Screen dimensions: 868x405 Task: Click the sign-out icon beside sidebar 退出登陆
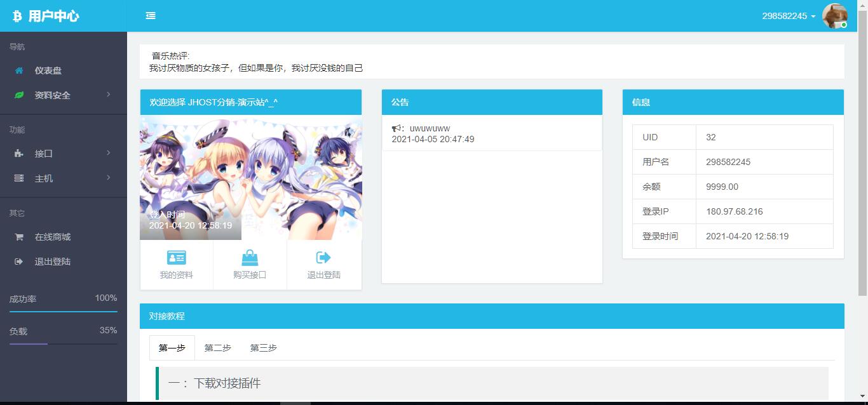click(19, 262)
